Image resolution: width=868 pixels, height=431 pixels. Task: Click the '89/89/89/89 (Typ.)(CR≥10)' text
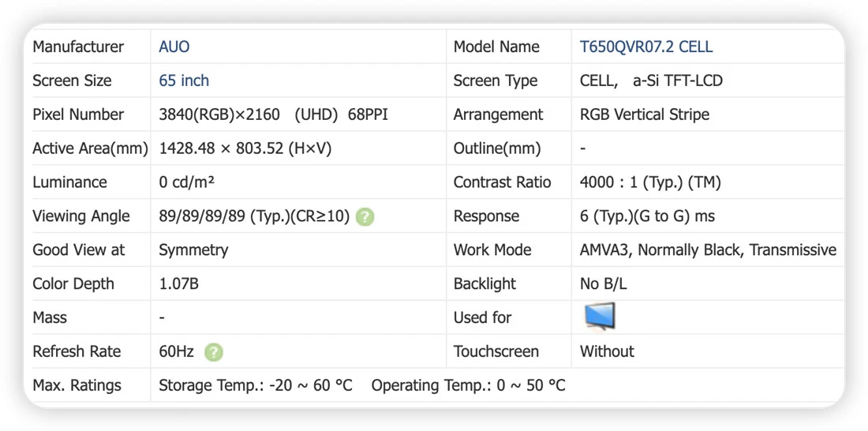click(x=254, y=216)
